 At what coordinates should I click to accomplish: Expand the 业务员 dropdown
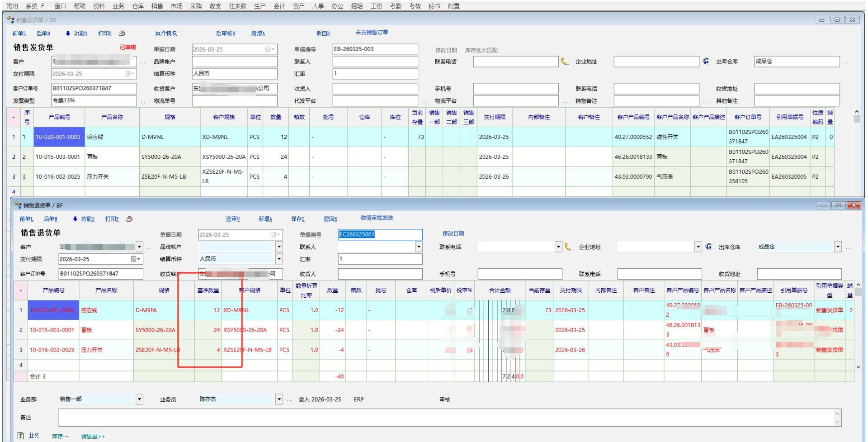[279, 399]
